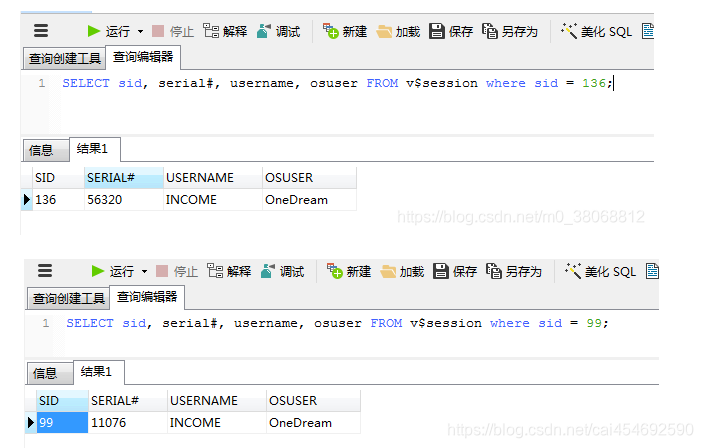The width and height of the screenshot is (703, 448).
Task: Click SID column header in upper results
Action: pyautogui.click(x=58, y=178)
